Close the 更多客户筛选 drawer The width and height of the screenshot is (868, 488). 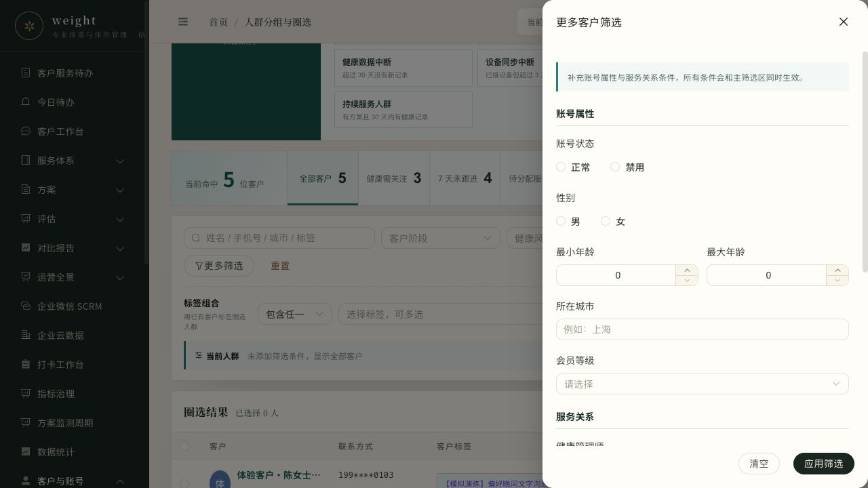click(844, 22)
